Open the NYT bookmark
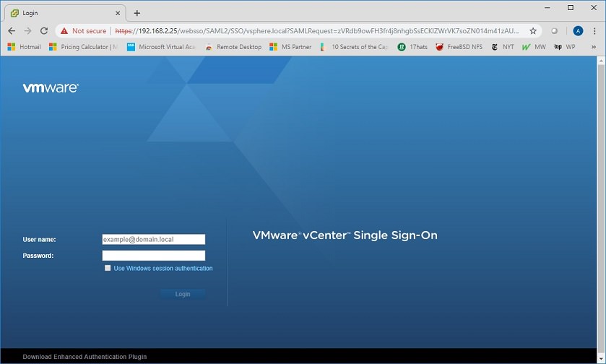The width and height of the screenshot is (606, 364). click(x=503, y=47)
